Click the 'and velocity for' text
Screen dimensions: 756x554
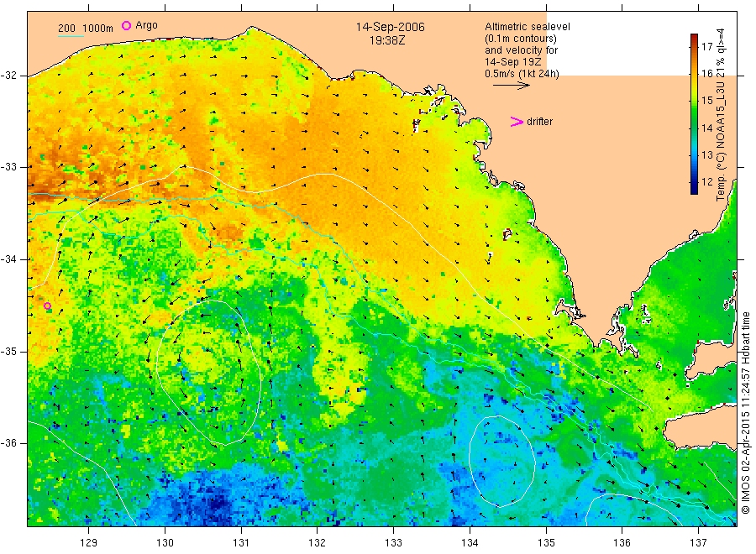click(521, 50)
